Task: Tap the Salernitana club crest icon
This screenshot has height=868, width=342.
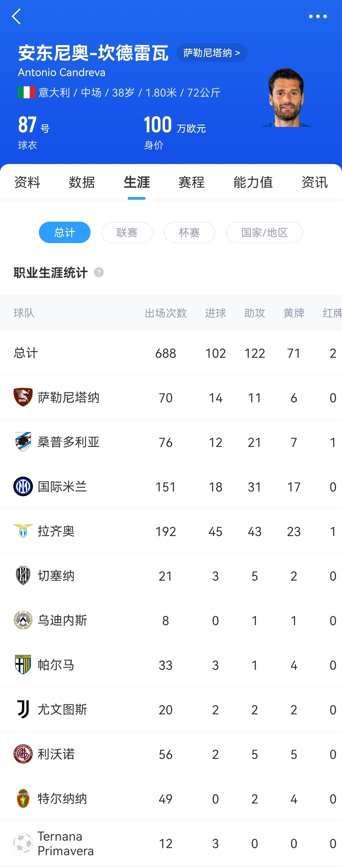Action: (x=23, y=397)
